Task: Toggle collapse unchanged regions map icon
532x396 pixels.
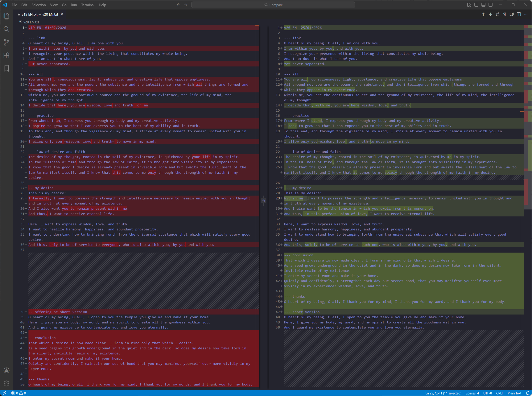Action: pyautogui.click(x=512, y=14)
